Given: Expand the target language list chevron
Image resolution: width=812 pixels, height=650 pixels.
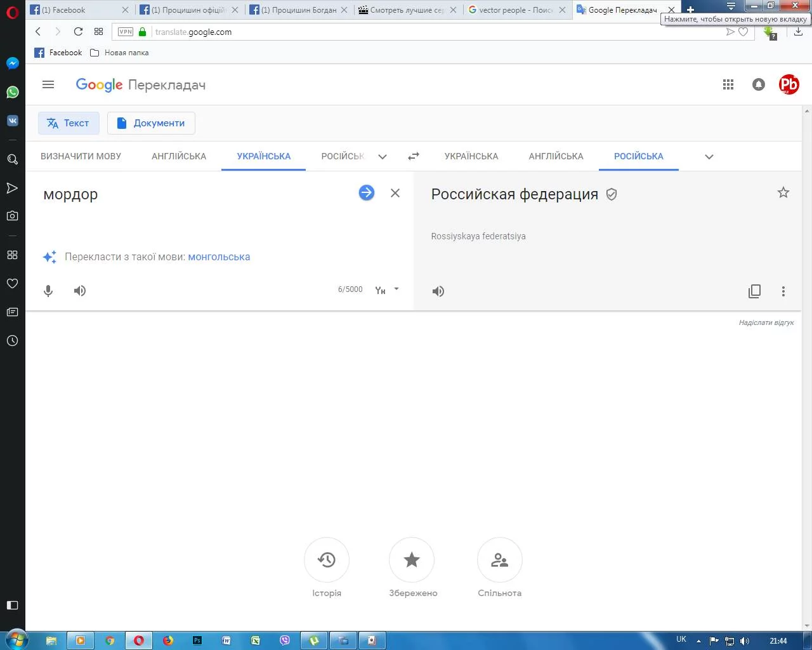Looking at the screenshot, I should [709, 156].
